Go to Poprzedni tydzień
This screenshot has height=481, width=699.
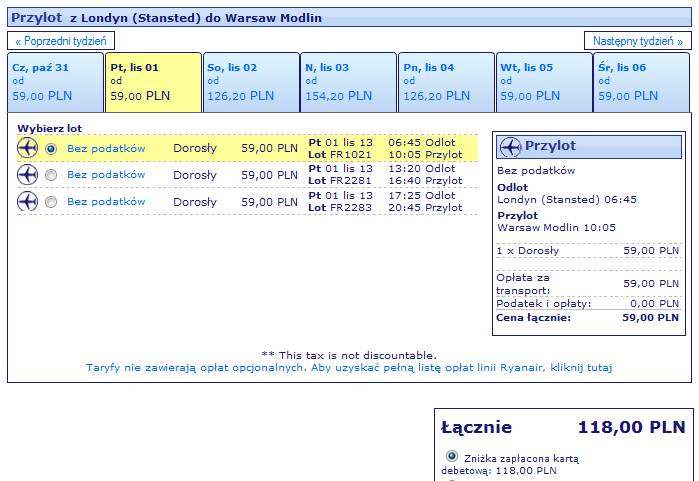tap(61, 41)
